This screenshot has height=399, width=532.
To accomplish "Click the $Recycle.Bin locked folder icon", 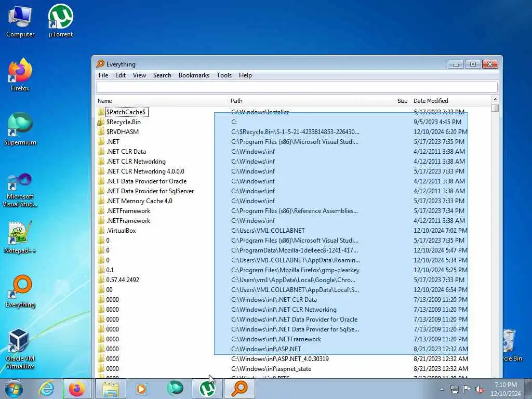I will coord(101,122).
